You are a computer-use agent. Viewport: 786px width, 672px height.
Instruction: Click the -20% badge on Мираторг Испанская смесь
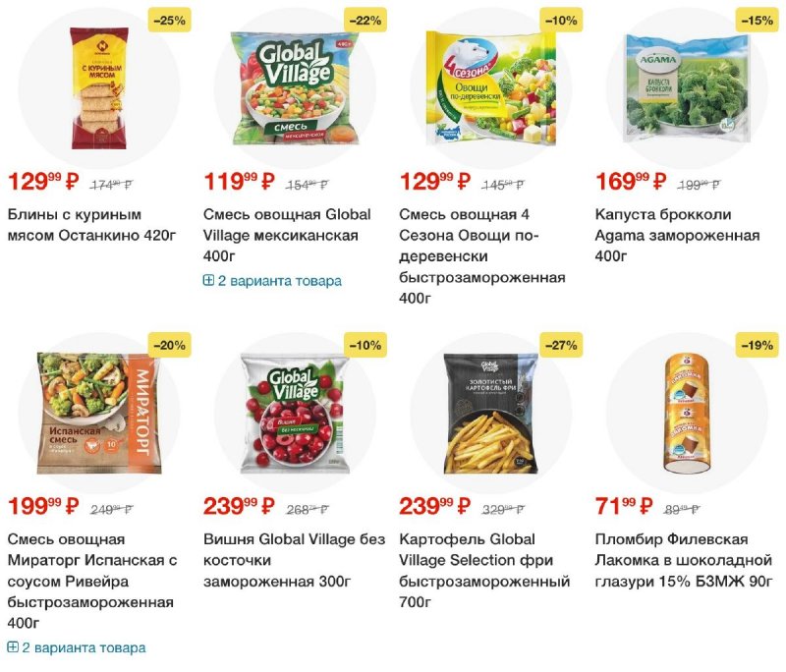click(169, 345)
